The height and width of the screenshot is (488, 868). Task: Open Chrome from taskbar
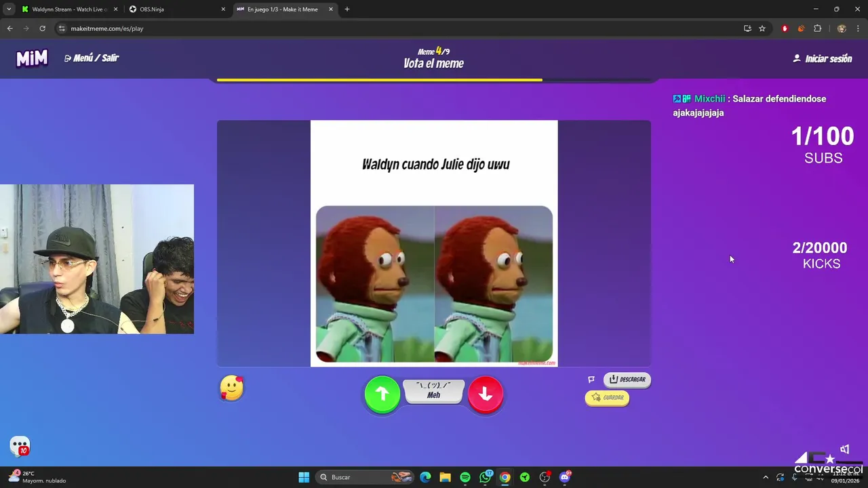point(505,477)
